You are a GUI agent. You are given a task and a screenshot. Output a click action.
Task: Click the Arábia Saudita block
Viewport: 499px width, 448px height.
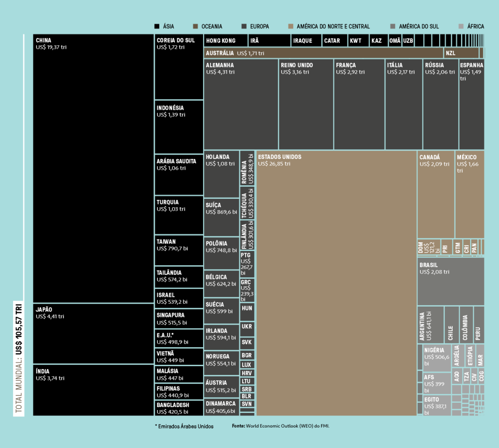(179, 175)
